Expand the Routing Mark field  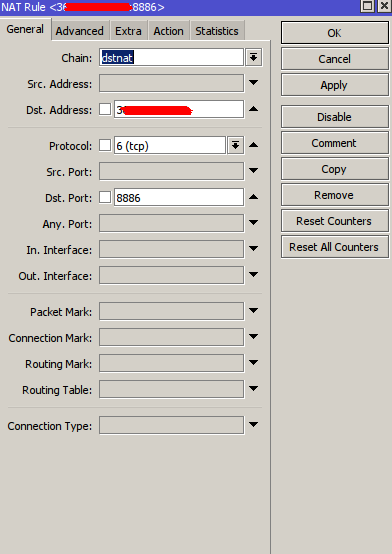(253, 363)
